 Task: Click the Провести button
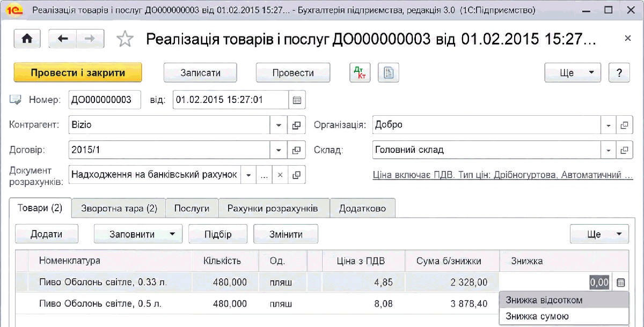point(293,73)
